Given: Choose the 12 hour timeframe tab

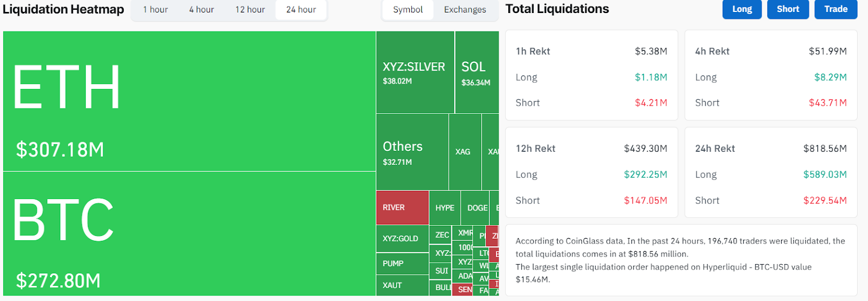Looking at the screenshot, I should 250,10.
